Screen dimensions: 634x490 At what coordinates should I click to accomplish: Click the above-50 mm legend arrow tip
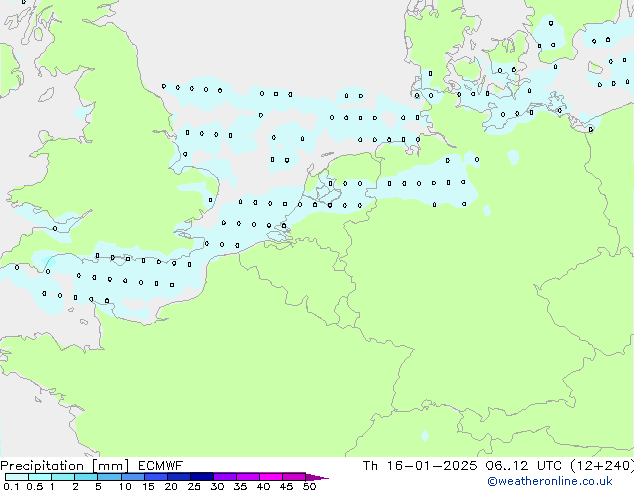317,477
